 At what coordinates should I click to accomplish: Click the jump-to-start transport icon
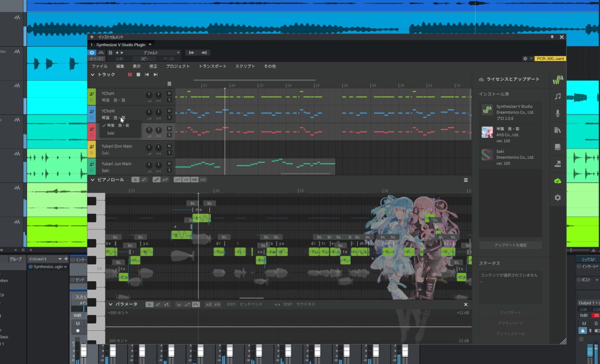point(146,74)
